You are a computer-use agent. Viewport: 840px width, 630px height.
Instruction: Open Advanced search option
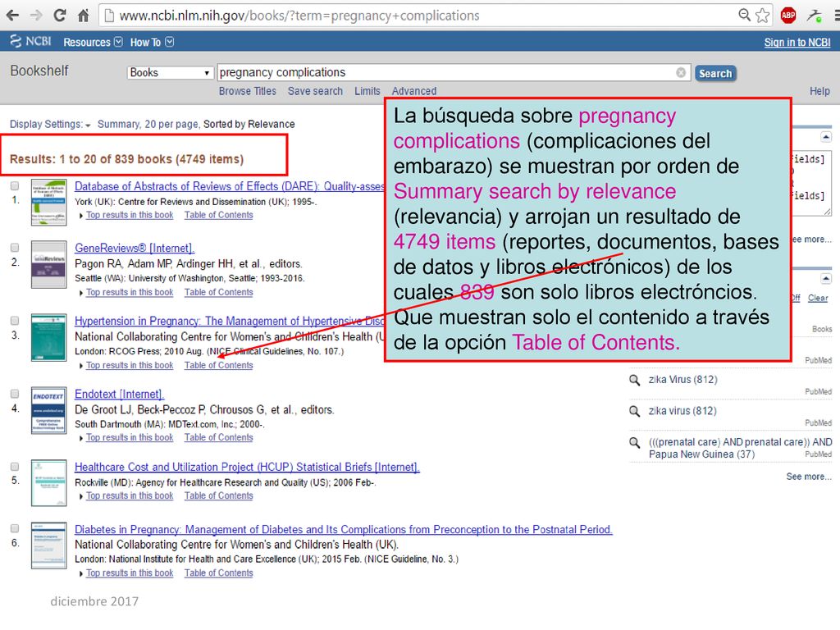click(414, 91)
